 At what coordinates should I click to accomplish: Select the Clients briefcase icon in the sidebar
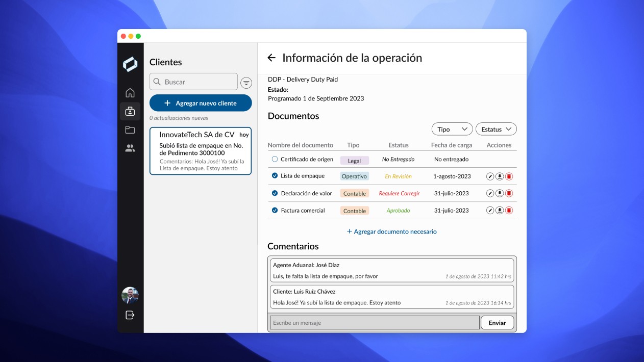pos(130,111)
